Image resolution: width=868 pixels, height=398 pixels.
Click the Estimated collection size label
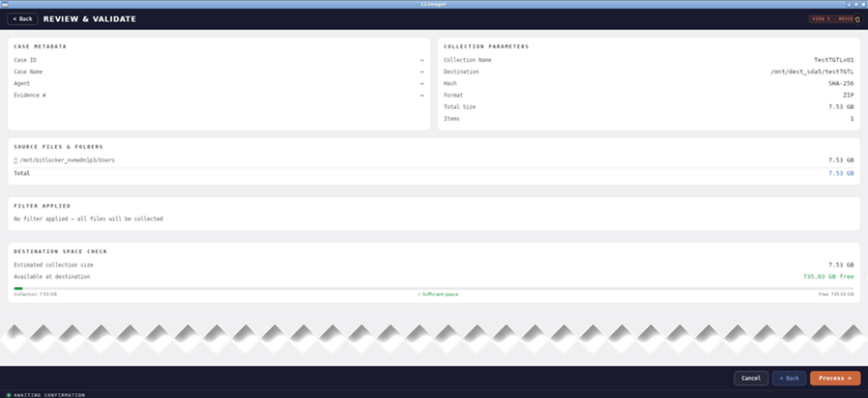click(x=53, y=265)
